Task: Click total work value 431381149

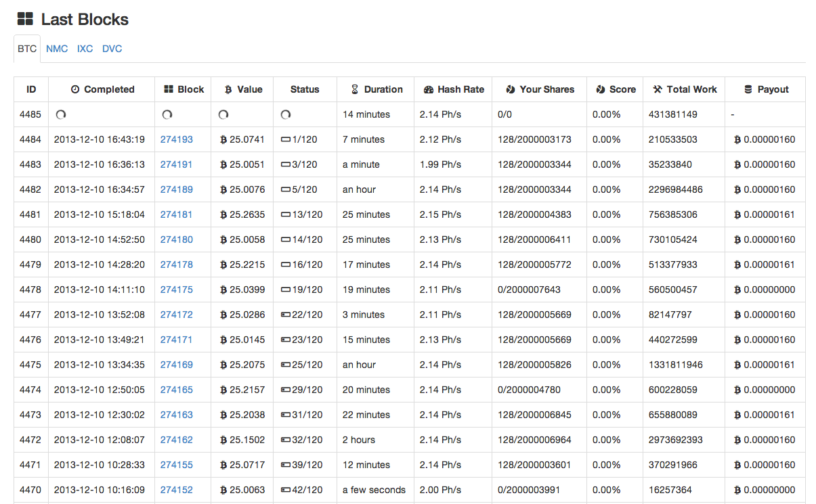Action: tap(673, 114)
